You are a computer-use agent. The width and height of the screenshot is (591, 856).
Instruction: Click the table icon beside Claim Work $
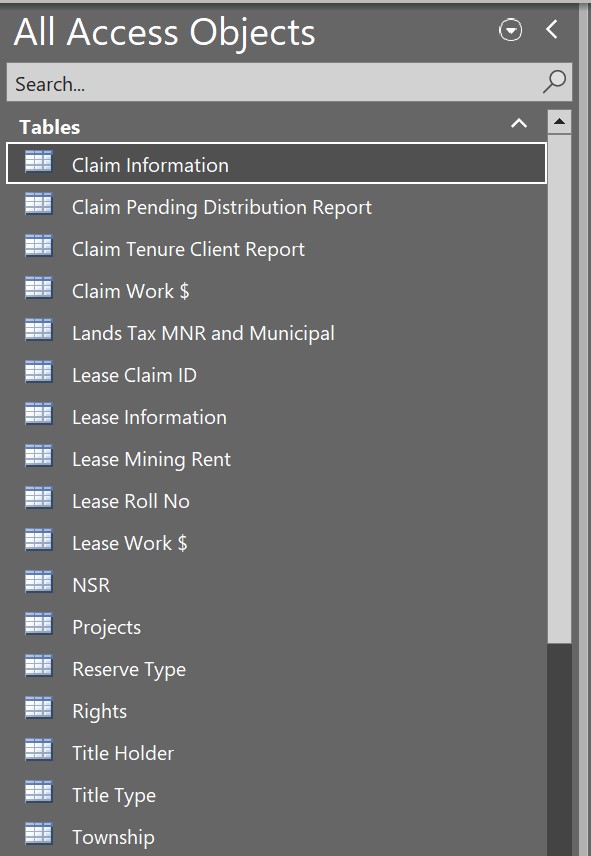pyautogui.click(x=38, y=288)
